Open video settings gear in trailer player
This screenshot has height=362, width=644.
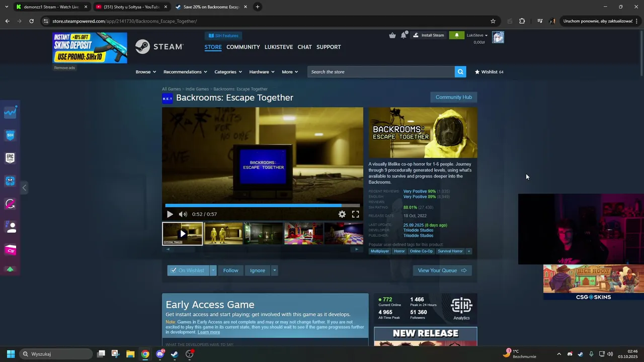[342, 214]
